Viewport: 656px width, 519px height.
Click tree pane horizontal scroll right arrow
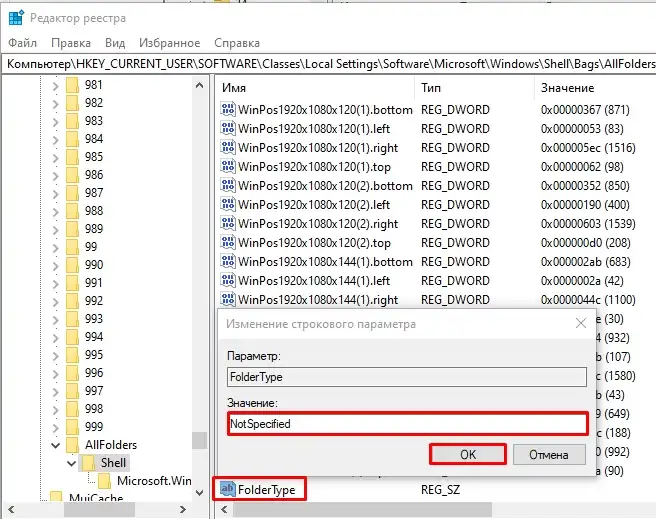tap(182, 509)
